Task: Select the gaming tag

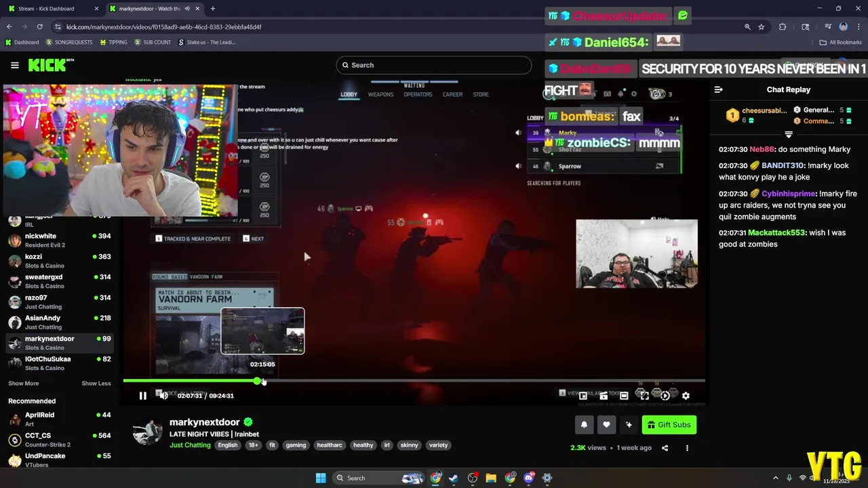Action: pyautogui.click(x=296, y=445)
